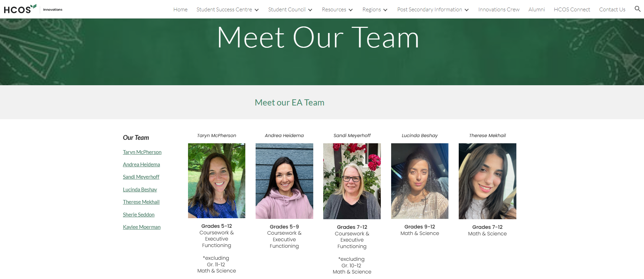Select the Alumni menu item
This screenshot has width=644, height=279.
click(x=537, y=10)
